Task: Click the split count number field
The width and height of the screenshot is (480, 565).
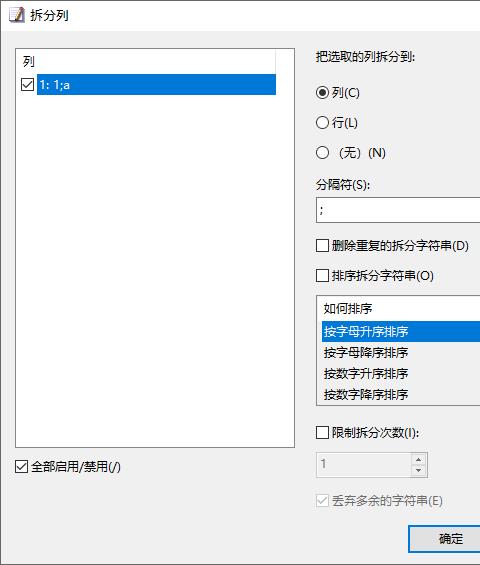Action: coord(364,464)
